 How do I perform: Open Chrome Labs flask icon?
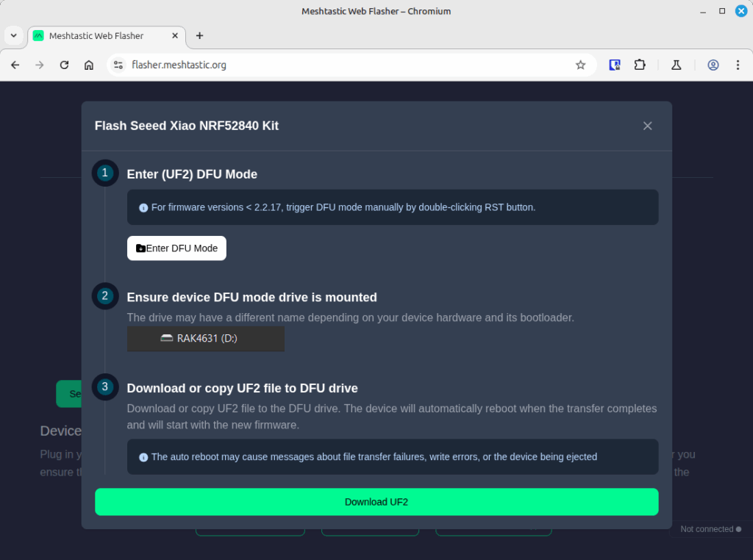pyautogui.click(x=677, y=65)
